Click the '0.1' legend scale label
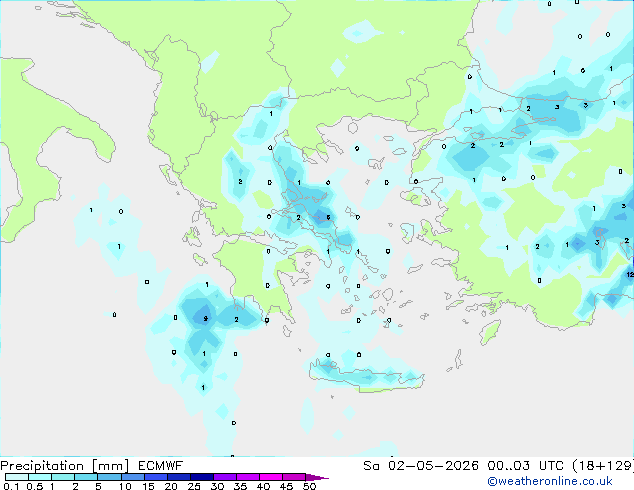Screen dimensions: 634x490 click(11, 486)
